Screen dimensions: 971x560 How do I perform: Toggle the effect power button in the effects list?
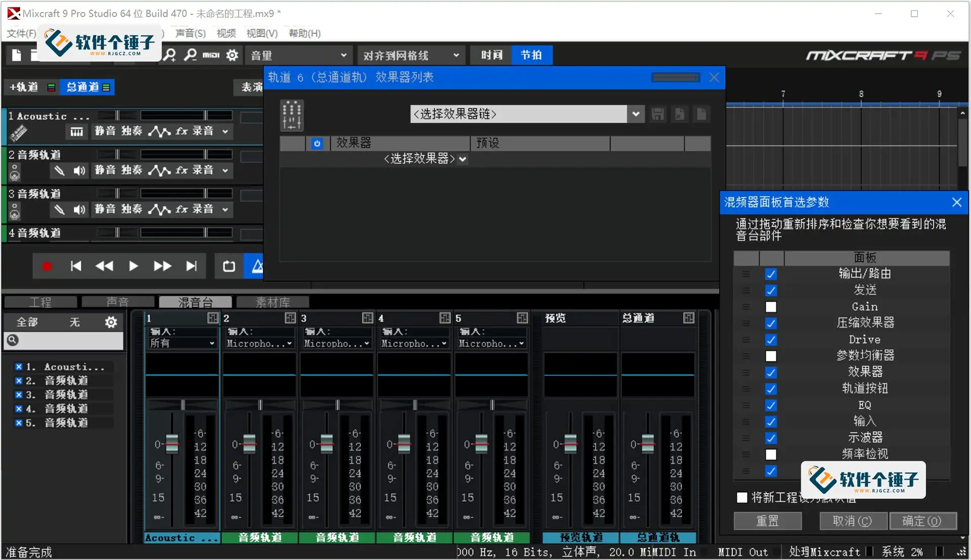coord(317,144)
